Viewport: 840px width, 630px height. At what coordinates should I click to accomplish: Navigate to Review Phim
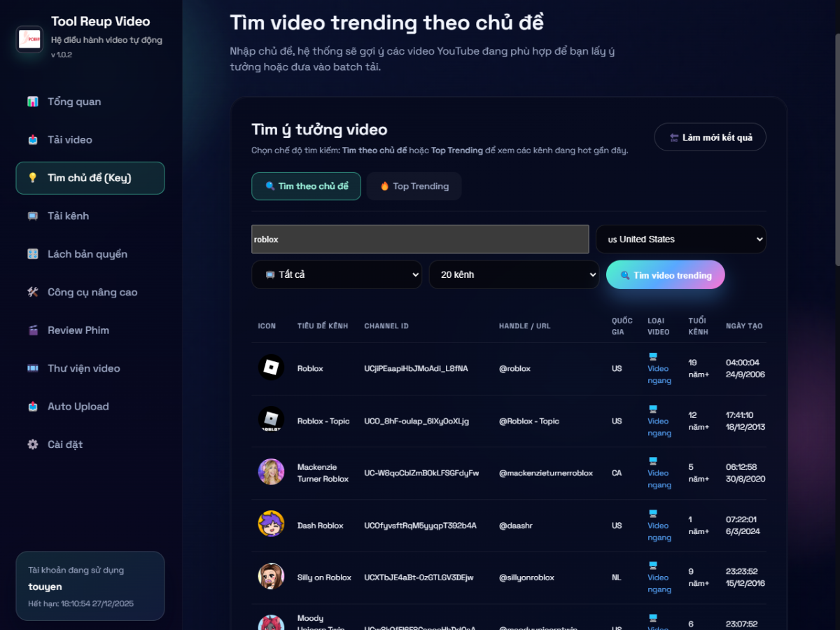pyautogui.click(x=78, y=330)
